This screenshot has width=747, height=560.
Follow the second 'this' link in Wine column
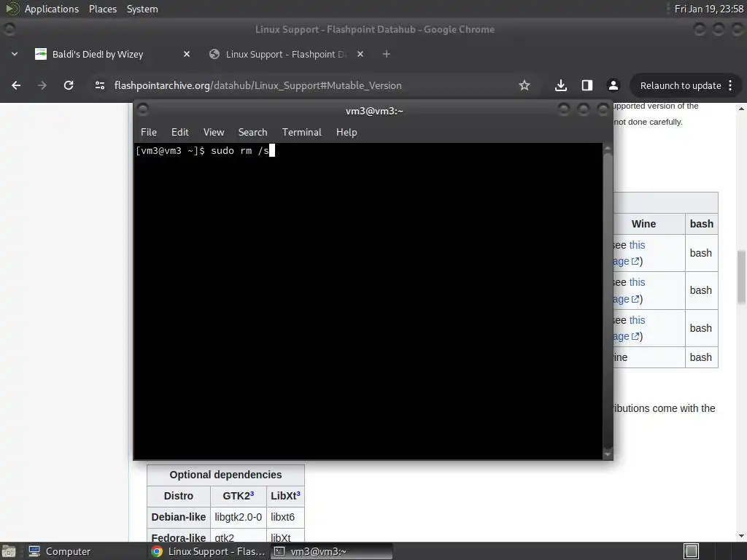click(x=637, y=282)
